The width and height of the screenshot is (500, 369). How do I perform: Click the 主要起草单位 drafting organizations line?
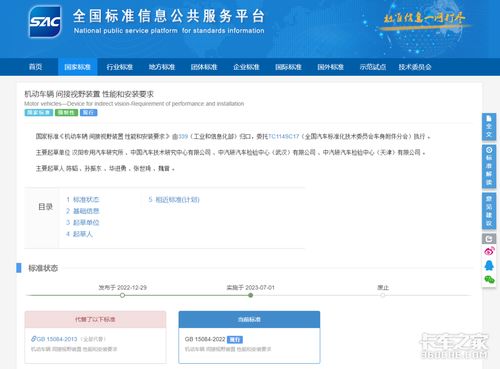[x=230, y=153]
